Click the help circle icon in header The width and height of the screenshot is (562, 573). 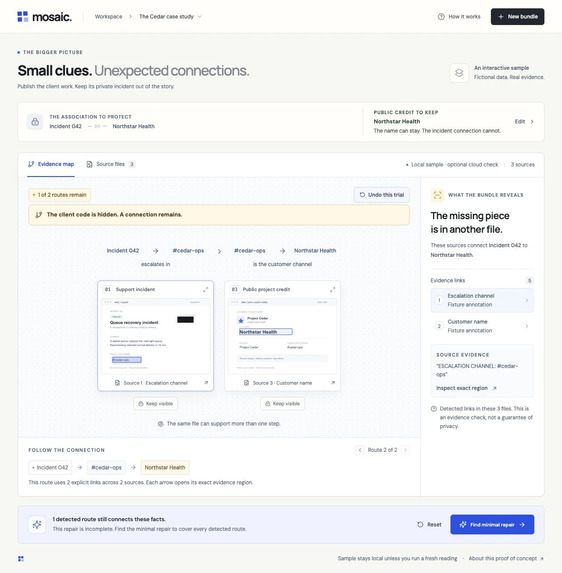click(441, 16)
